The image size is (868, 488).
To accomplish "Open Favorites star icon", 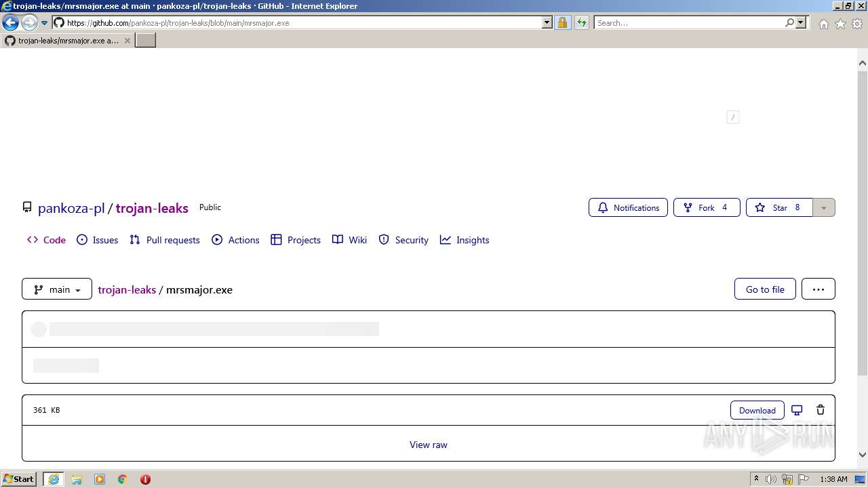I will click(841, 24).
